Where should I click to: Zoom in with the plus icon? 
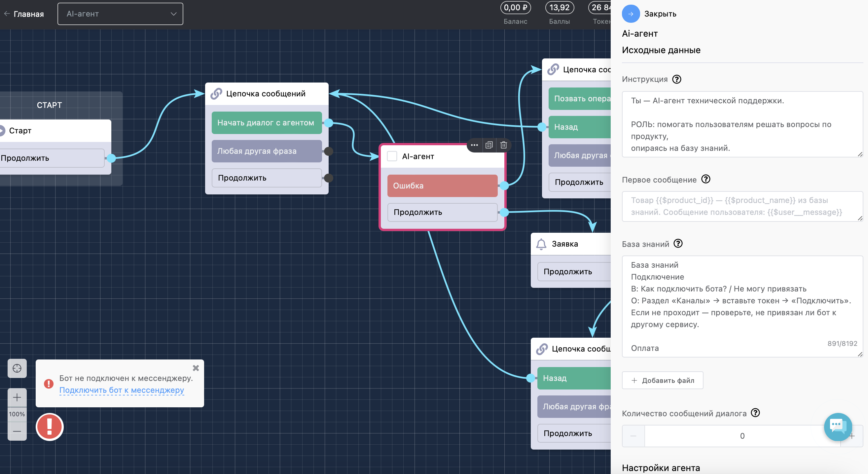(17, 397)
